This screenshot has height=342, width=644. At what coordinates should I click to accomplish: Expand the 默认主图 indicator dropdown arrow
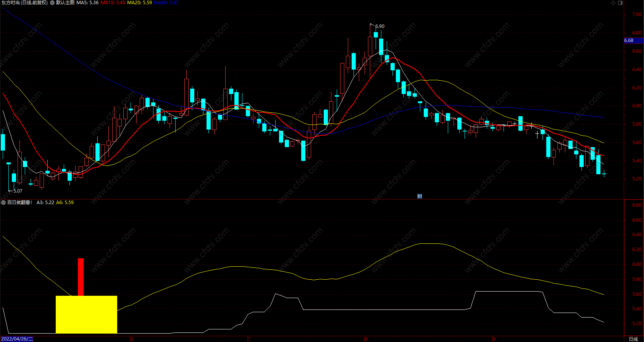pyautogui.click(x=52, y=3)
